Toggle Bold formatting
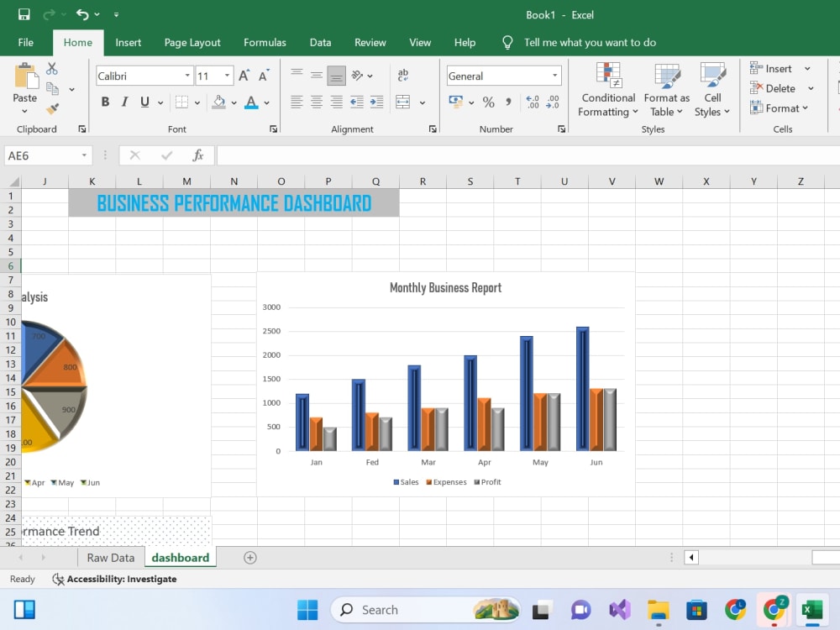 tap(105, 102)
